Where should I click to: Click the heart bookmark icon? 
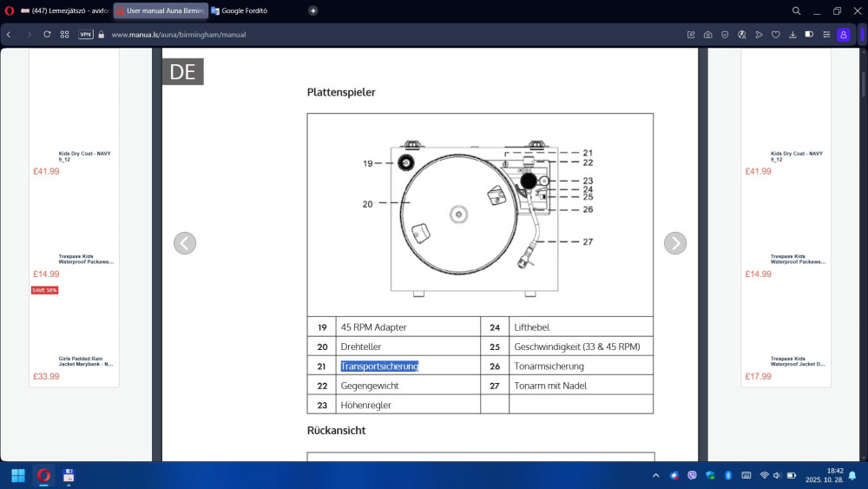coord(776,35)
